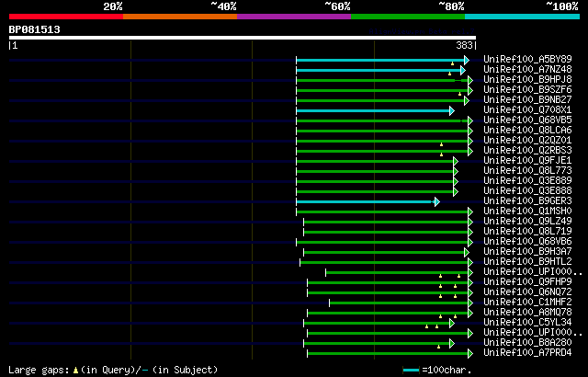
Task: Click the orange ~40% identity color segment
Action: point(180,17)
